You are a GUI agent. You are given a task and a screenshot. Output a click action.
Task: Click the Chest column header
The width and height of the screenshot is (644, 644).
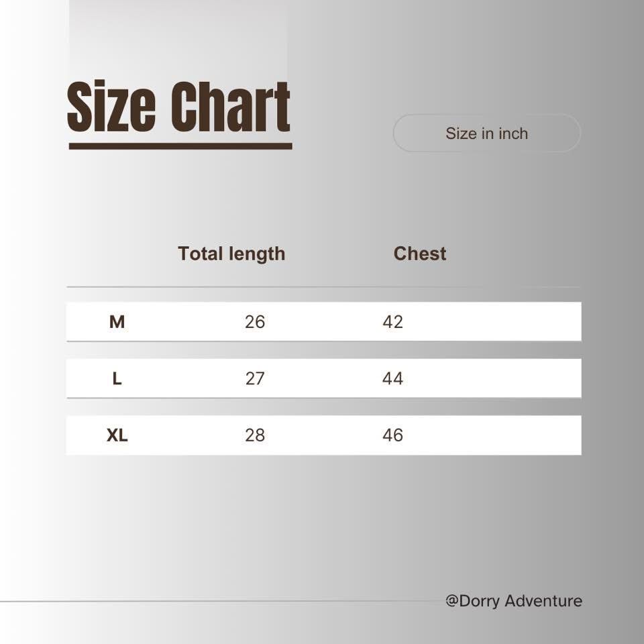click(420, 254)
